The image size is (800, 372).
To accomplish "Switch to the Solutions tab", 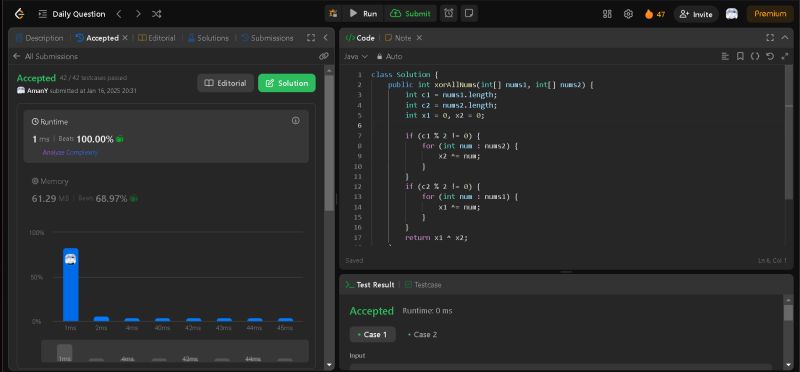I will coord(208,38).
